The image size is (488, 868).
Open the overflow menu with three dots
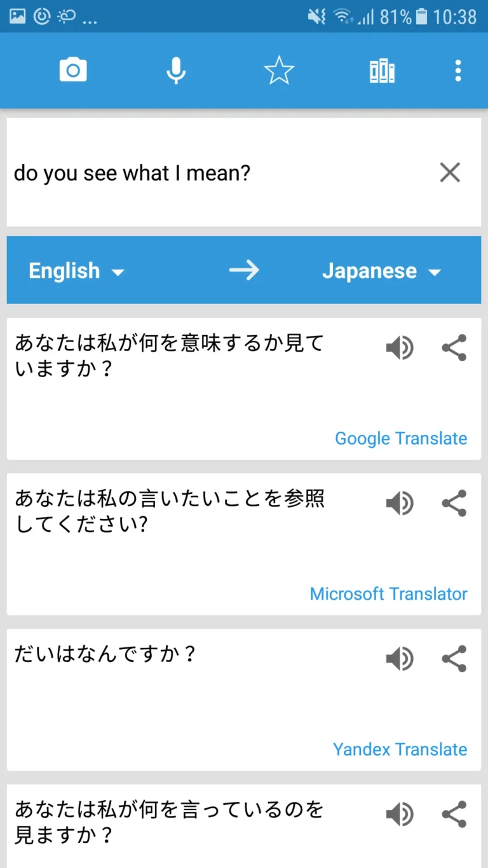click(x=457, y=71)
